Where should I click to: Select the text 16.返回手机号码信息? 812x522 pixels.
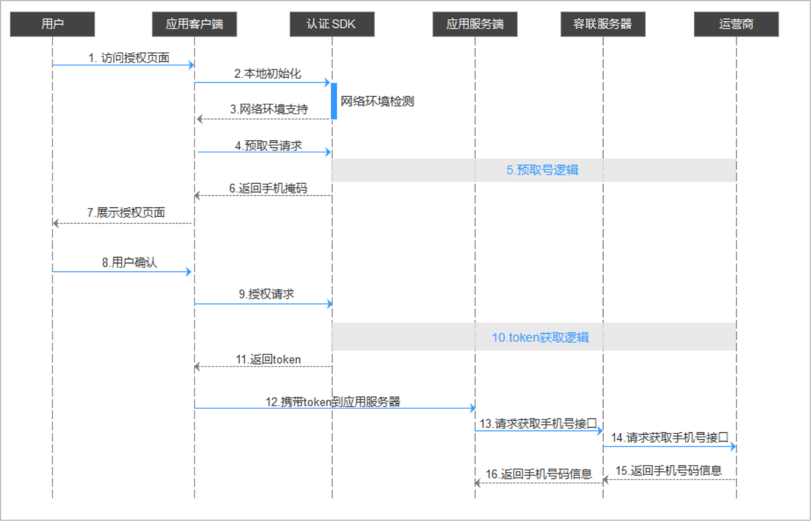click(539, 474)
